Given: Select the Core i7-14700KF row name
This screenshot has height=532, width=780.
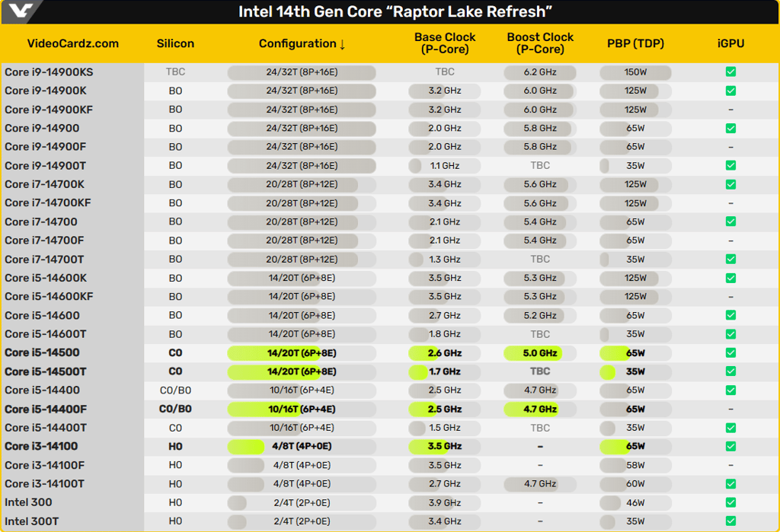Looking at the screenshot, I should point(48,203).
